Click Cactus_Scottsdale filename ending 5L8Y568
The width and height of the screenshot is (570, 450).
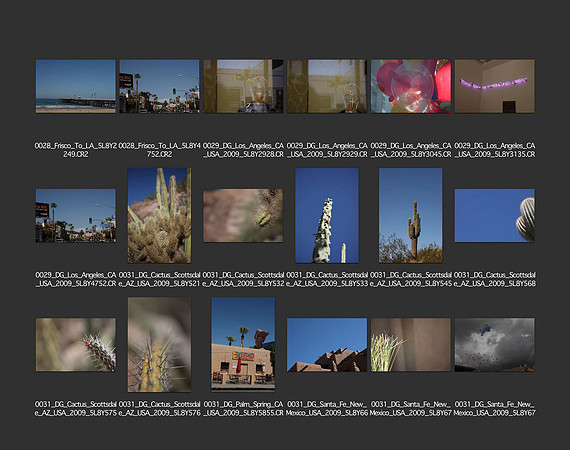tap(494, 279)
